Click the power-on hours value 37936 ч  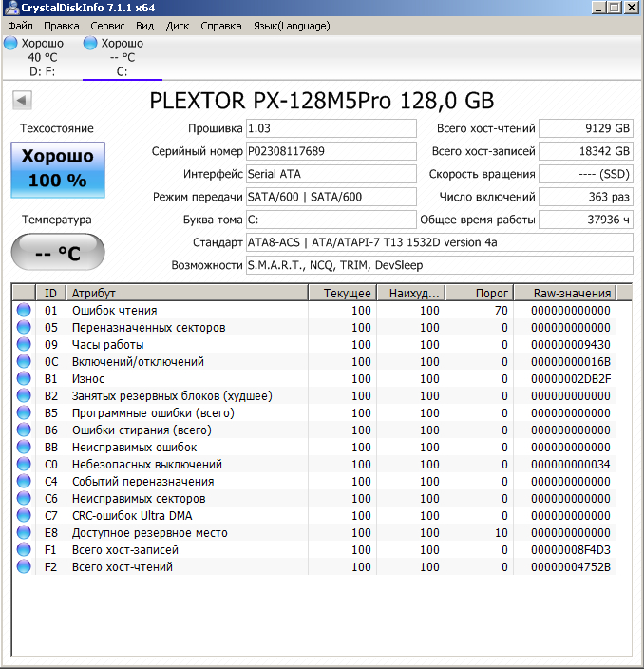click(x=586, y=220)
